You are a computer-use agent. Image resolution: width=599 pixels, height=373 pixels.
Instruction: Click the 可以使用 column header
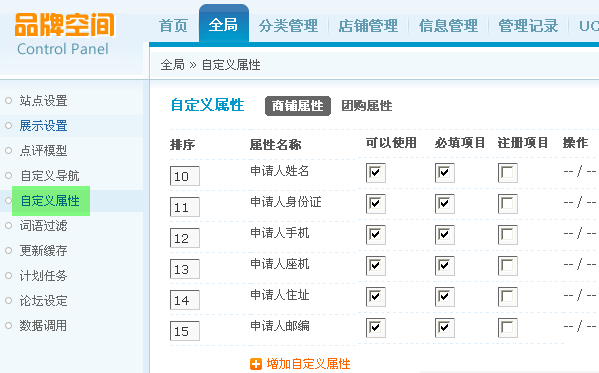pos(391,143)
